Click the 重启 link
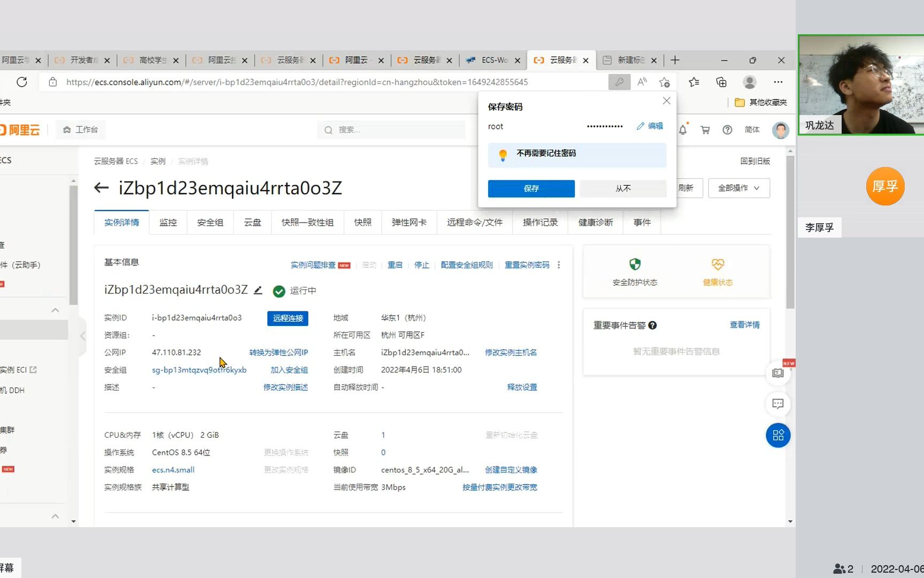Image resolution: width=924 pixels, height=578 pixels. pos(395,265)
